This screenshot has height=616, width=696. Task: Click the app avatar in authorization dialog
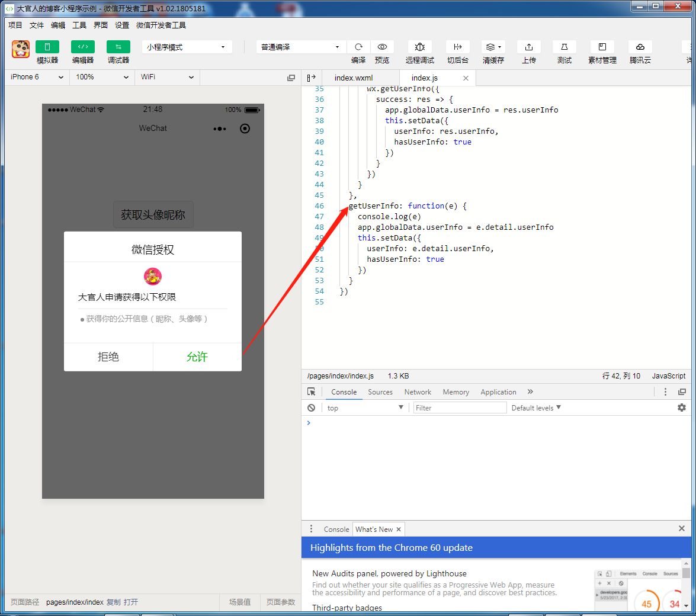(153, 277)
